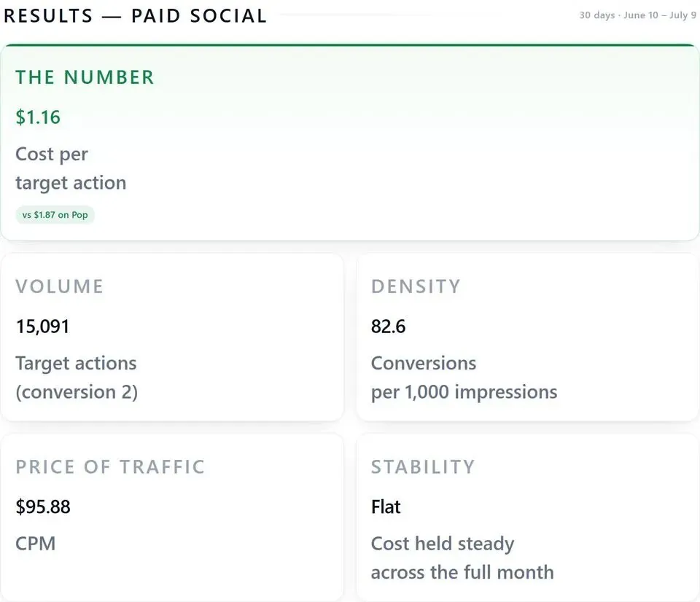Click the Results — Paid Social title
The height and width of the screenshot is (602, 700).
tap(135, 15)
